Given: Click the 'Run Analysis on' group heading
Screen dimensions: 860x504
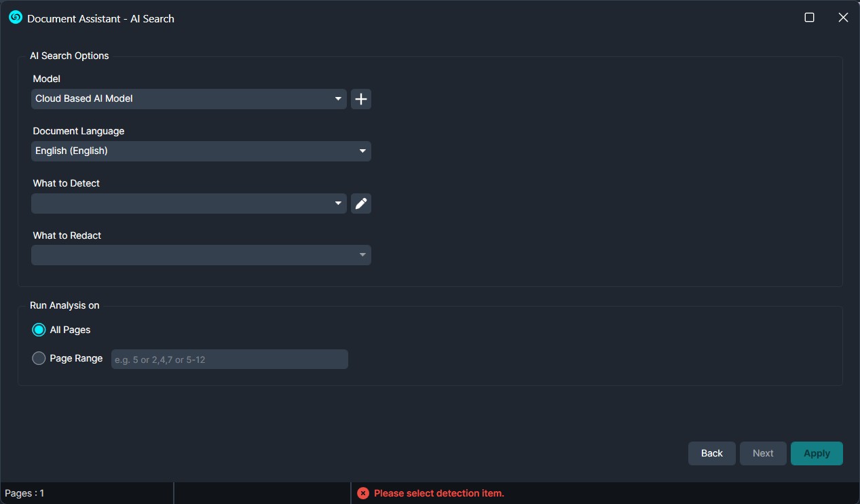Looking at the screenshot, I should point(64,305).
